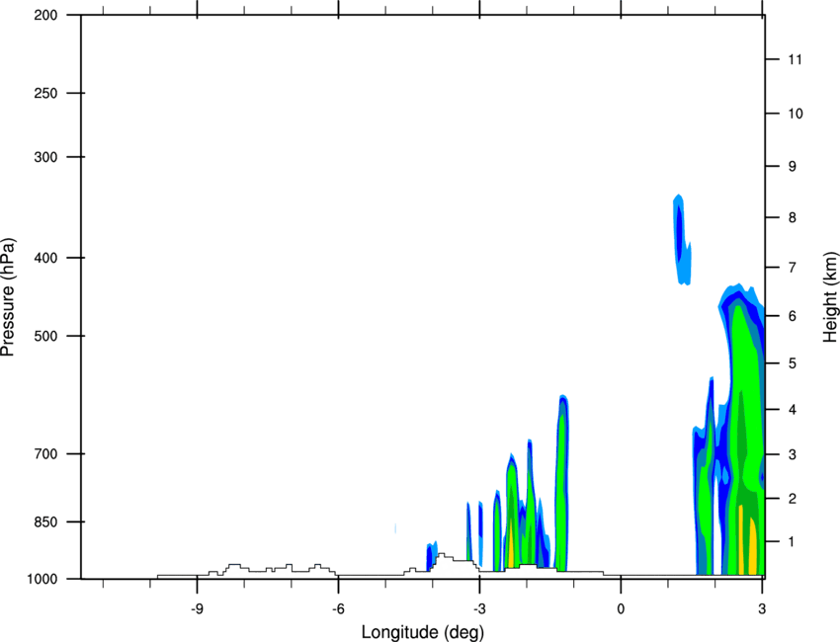Screen dimensions: 840x642
Task: Click the 1 km height label
Action: pos(793,542)
